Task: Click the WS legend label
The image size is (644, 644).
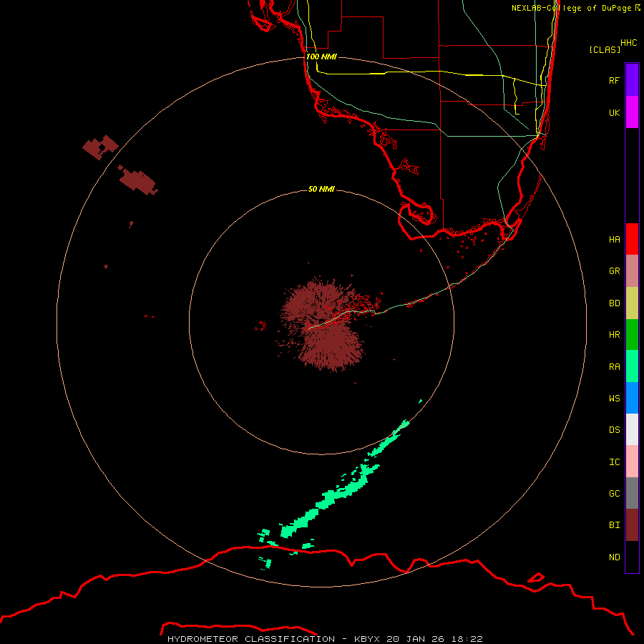Action: pos(614,398)
